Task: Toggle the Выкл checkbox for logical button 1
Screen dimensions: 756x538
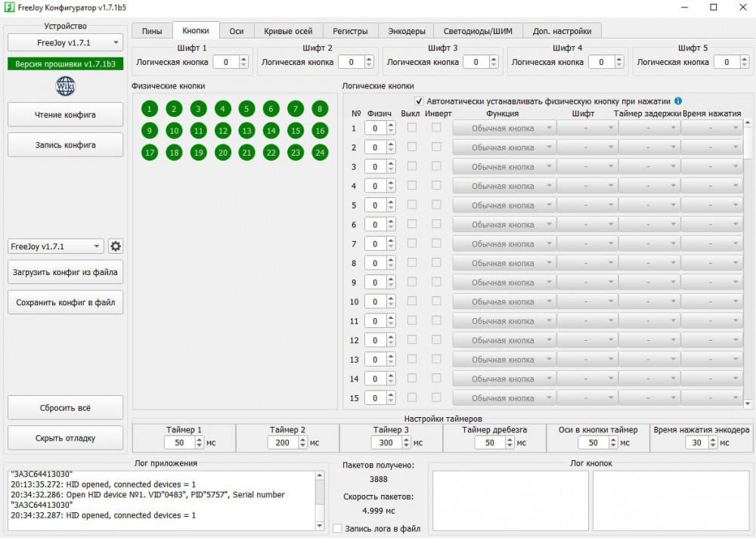Action: click(x=412, y=128)
